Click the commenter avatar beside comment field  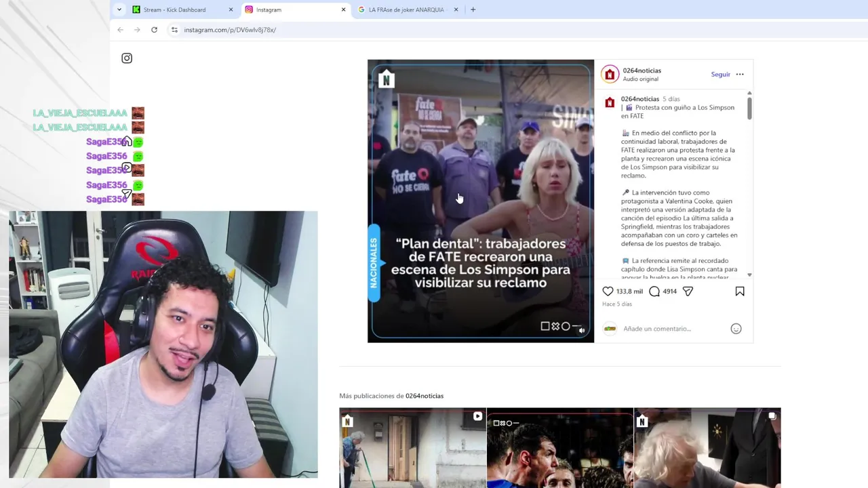click(x=610, y=329)
